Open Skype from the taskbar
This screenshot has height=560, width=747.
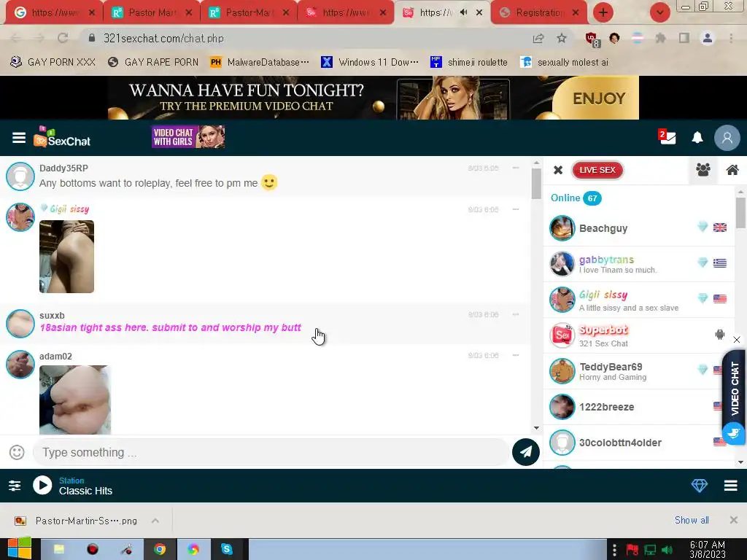(x=226, y=549)
